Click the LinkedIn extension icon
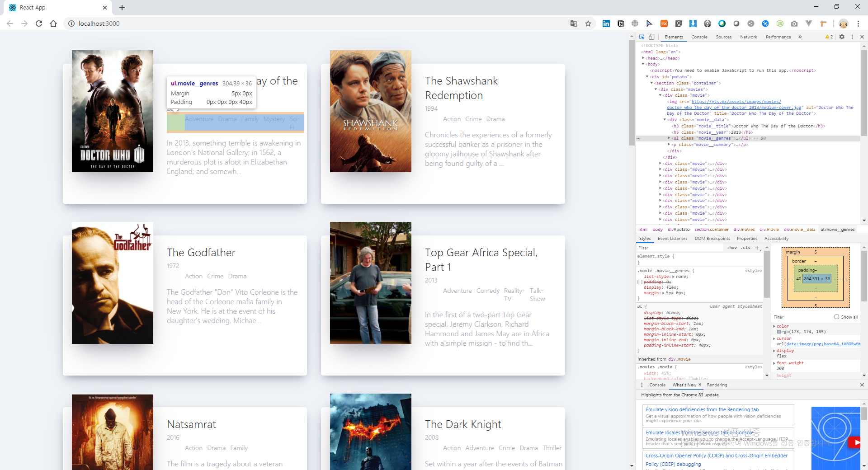This screenshot has width=868, height=470. pos(606,23)
